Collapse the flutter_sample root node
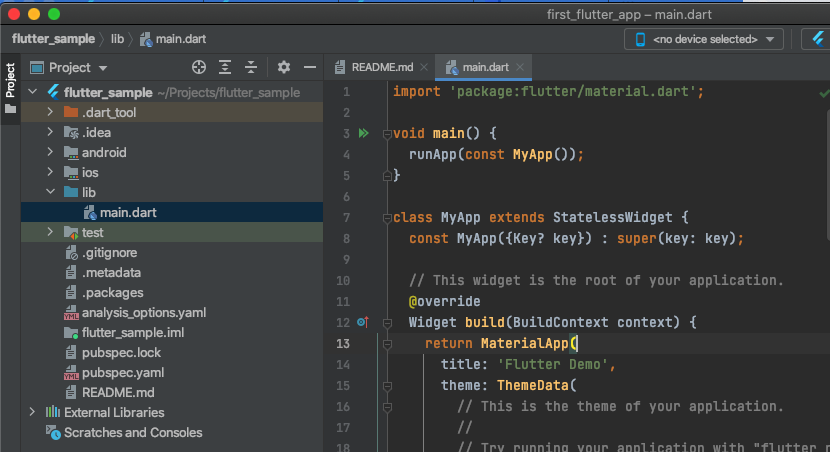The height and width of the screenshot is (452, 830). [33, 92]
